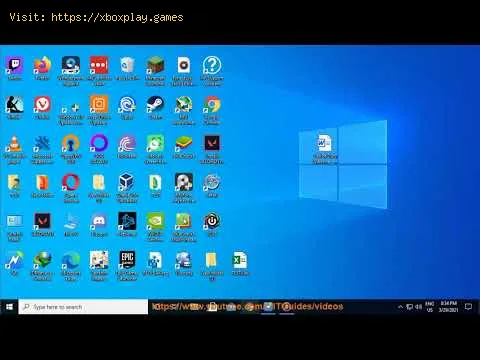Show hidden system tray icons
Screen dimensions: 480x360
(400, 307)
